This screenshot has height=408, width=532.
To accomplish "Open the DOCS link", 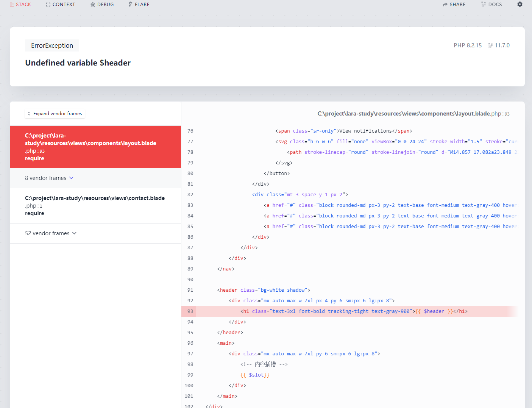I will pyautogui.click(x=491, y=5).
